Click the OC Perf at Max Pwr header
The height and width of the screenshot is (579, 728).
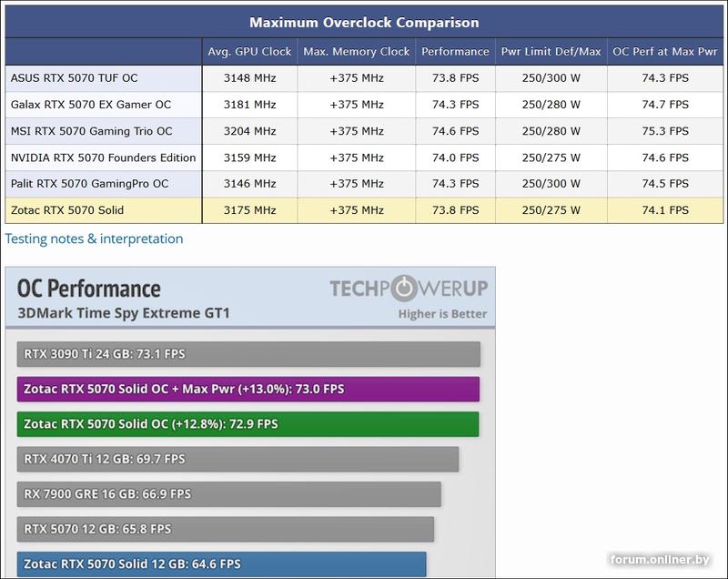(664, 52)
